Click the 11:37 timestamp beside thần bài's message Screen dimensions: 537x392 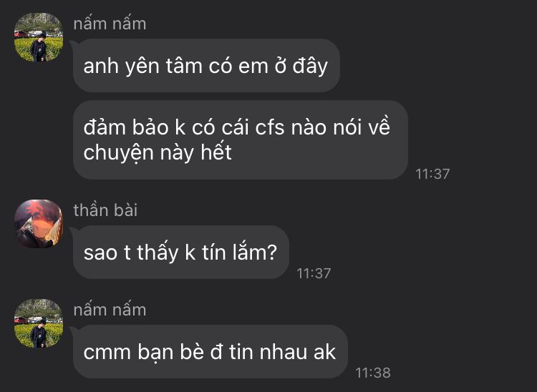(314, 273)
